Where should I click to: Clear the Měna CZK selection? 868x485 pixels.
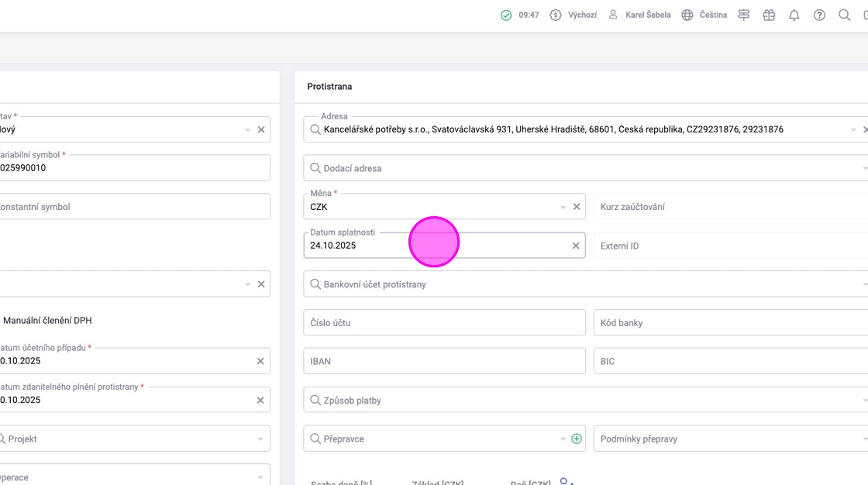click(x=577, y=207)
